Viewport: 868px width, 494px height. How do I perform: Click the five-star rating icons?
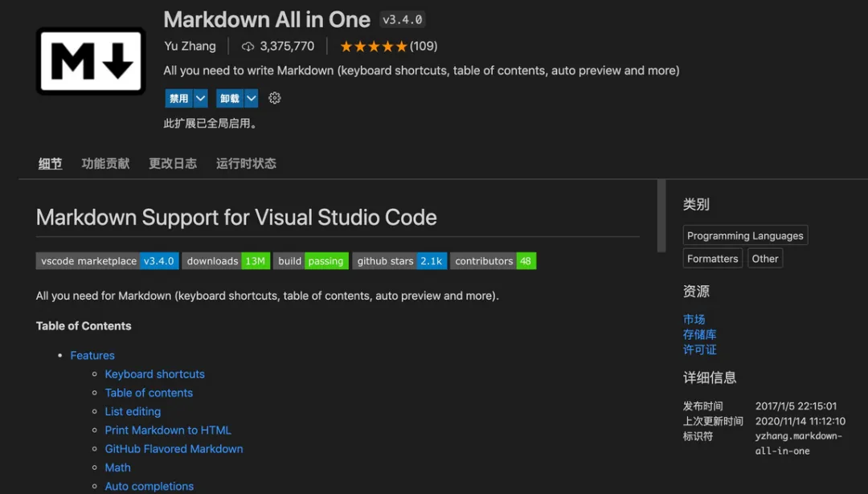(374, 47)
